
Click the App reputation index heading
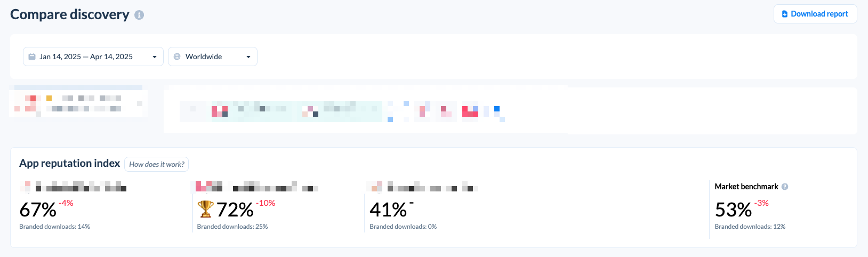tap(70, 163)
